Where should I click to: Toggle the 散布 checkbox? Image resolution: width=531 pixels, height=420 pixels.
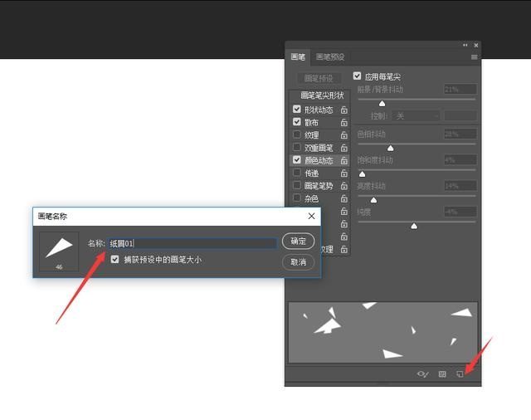[x=297, y=122]
